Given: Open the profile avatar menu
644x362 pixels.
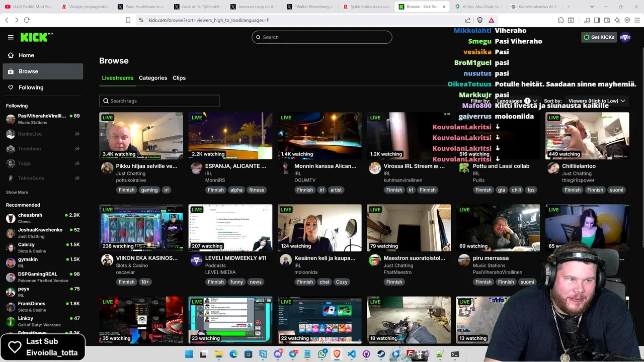Looking at the screenshot, I should [x=625, y=37].
